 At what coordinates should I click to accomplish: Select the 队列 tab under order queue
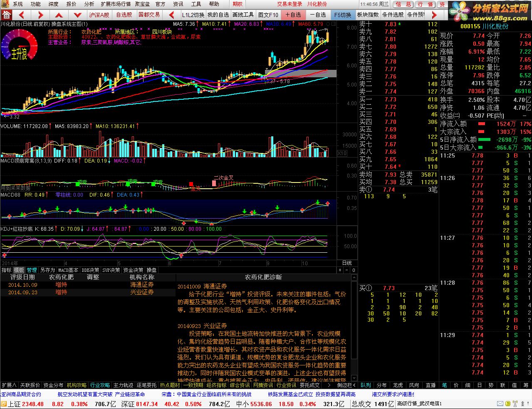point(366,385)
